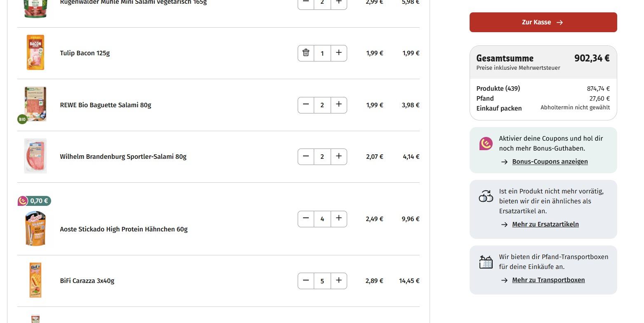Increase Wilhelm Brandenburg Sportler-Salami quantity
Screen dimensions: 644x323
[338, 156]
